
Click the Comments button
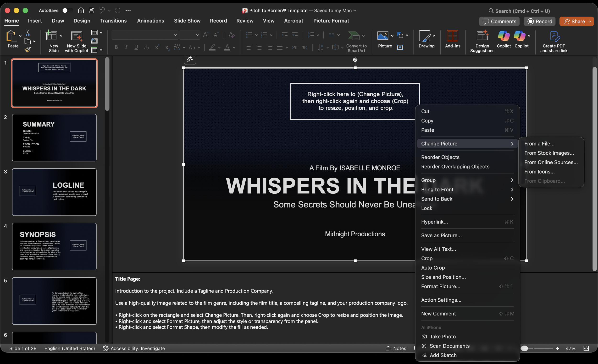pos(499,22)
